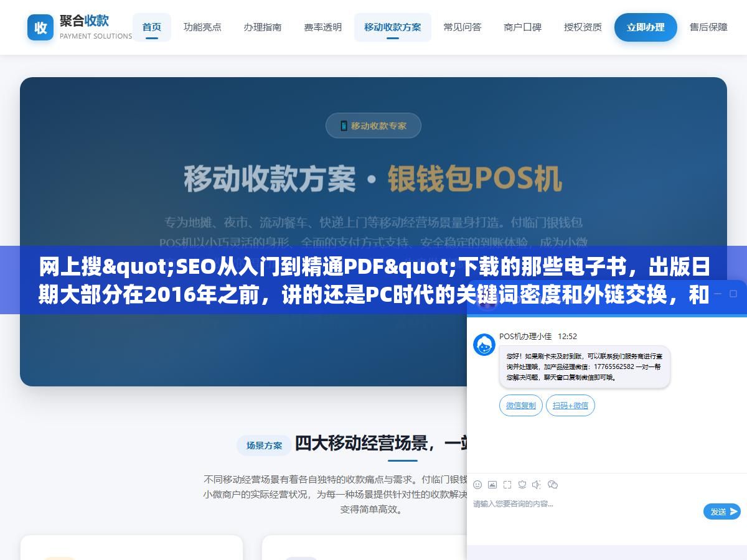Click the WeChat icon in chat toolbar

[552, 484]
